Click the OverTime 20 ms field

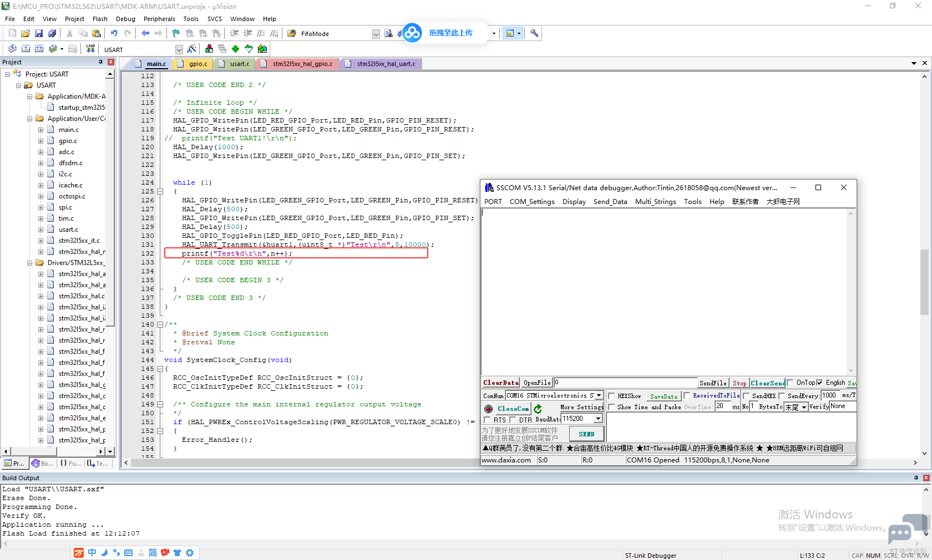722,406
